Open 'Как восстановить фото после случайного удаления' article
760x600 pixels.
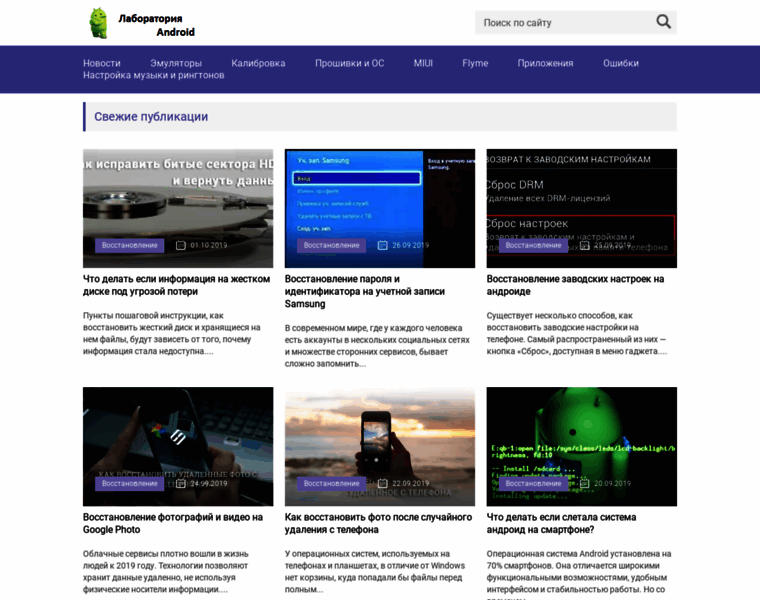379,523
